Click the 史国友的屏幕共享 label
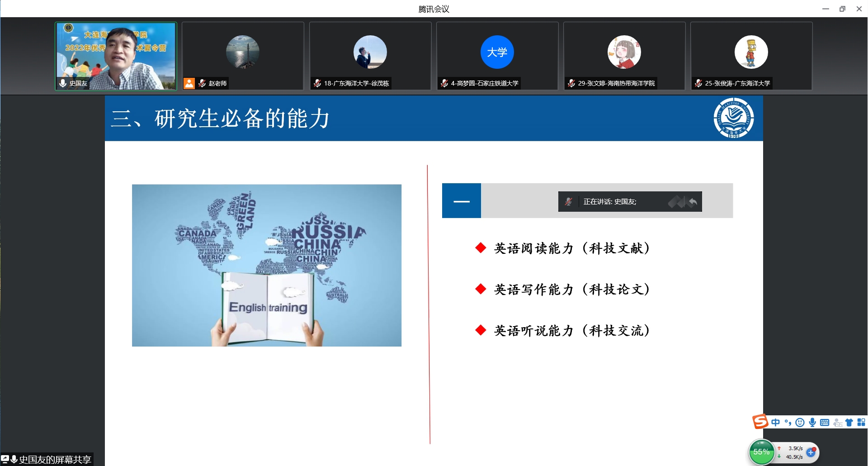 (55, 460)
